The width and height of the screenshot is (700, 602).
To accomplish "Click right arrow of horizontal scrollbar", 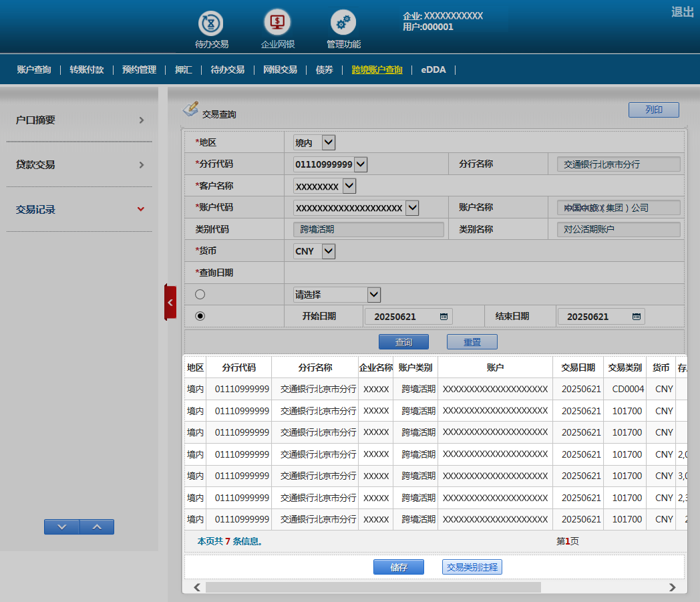I will (673, 587).
